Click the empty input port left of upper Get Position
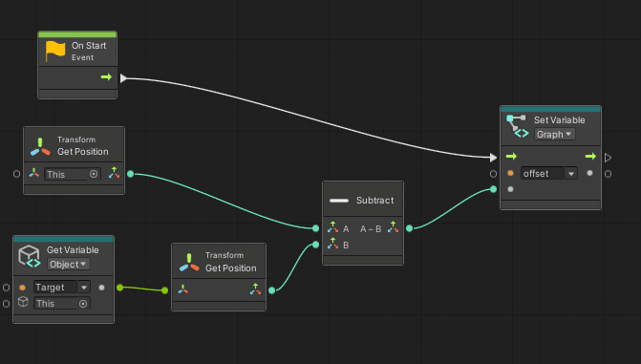The height and width of the screenshot is (364, 641). click(x=16, y=174)
